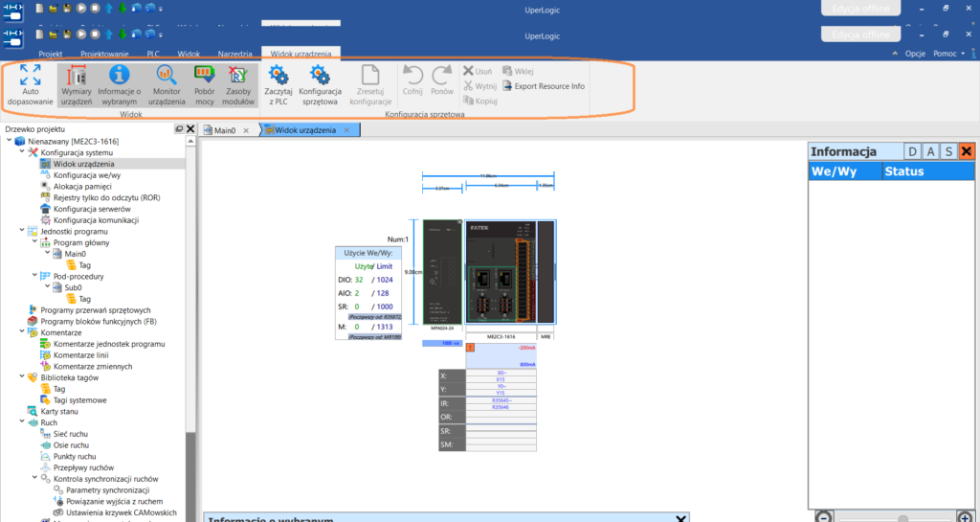Click the orange T marker below PLC
Image resolution: width=980 pixels, height=522 pixels.
[470, 348]
